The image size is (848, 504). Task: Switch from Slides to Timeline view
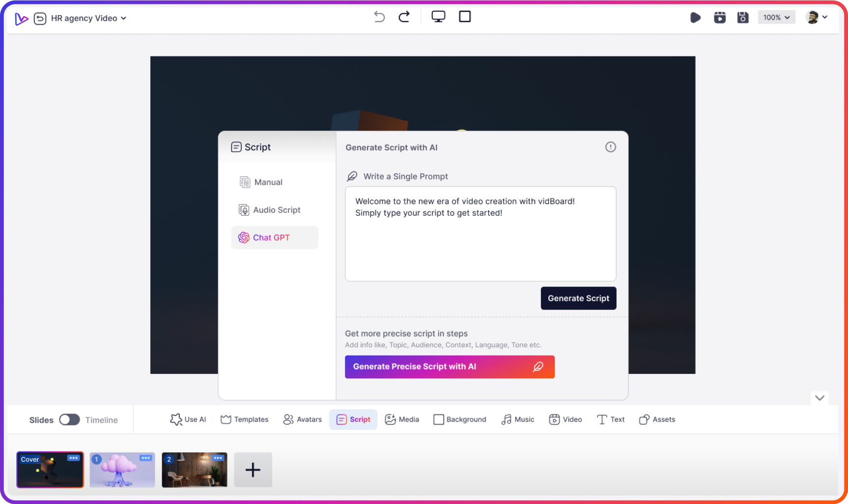click(x=69, y=420)
